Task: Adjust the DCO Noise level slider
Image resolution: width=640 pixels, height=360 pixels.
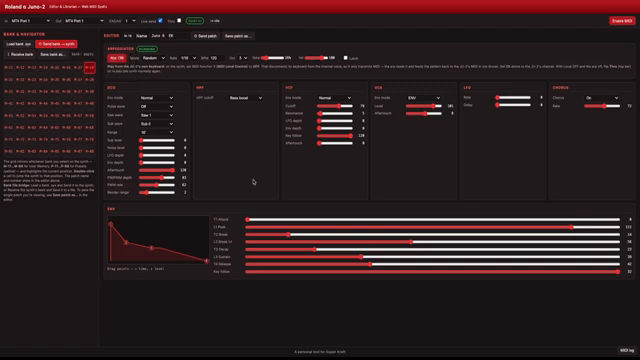Action: [157, 148]
